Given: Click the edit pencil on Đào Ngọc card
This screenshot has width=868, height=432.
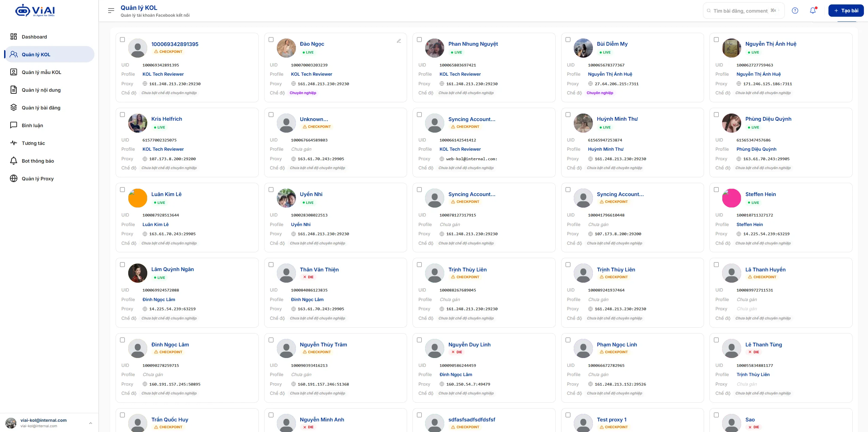Looking at the screenshot, I should (x=399, y=41).
